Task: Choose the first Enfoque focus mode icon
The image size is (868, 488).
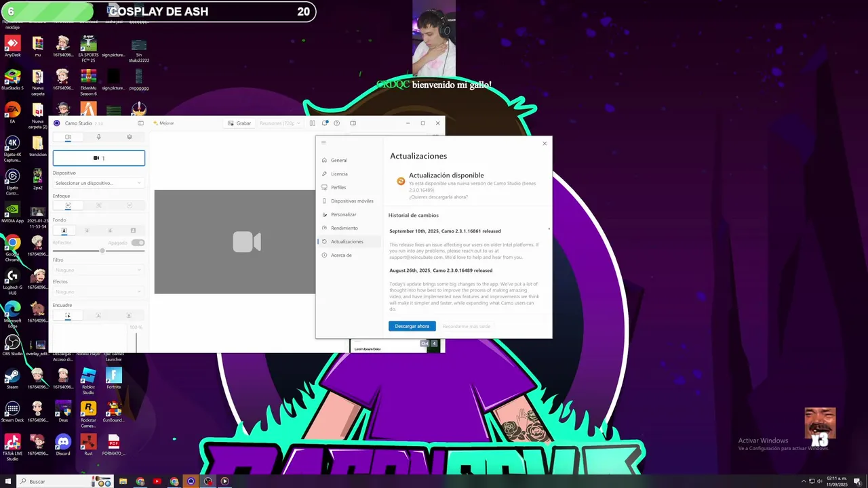Action: coord(68,205)
